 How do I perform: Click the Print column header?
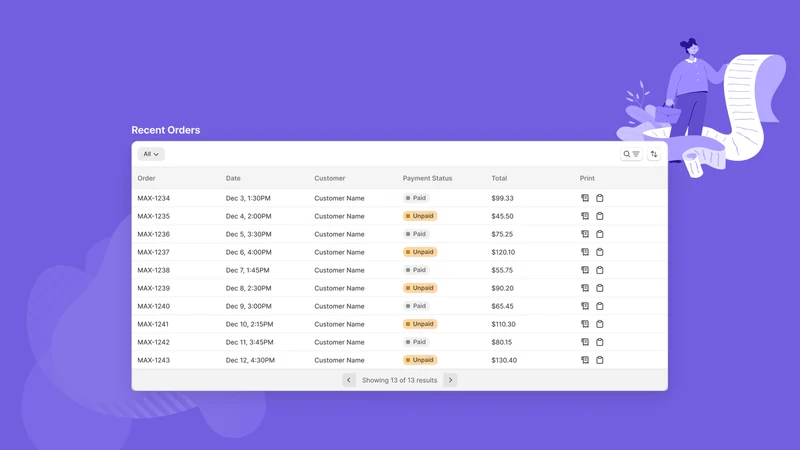click(x=587, y=178)
